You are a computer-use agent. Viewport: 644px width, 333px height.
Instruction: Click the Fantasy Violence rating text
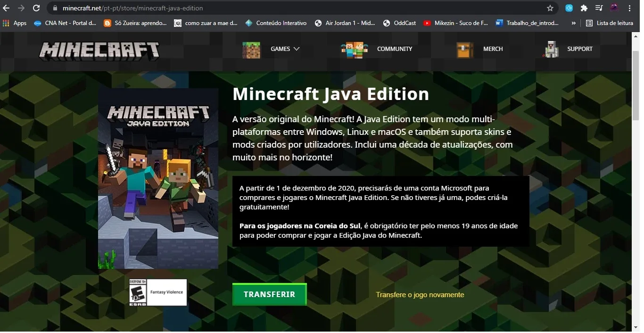click(167, 292)
